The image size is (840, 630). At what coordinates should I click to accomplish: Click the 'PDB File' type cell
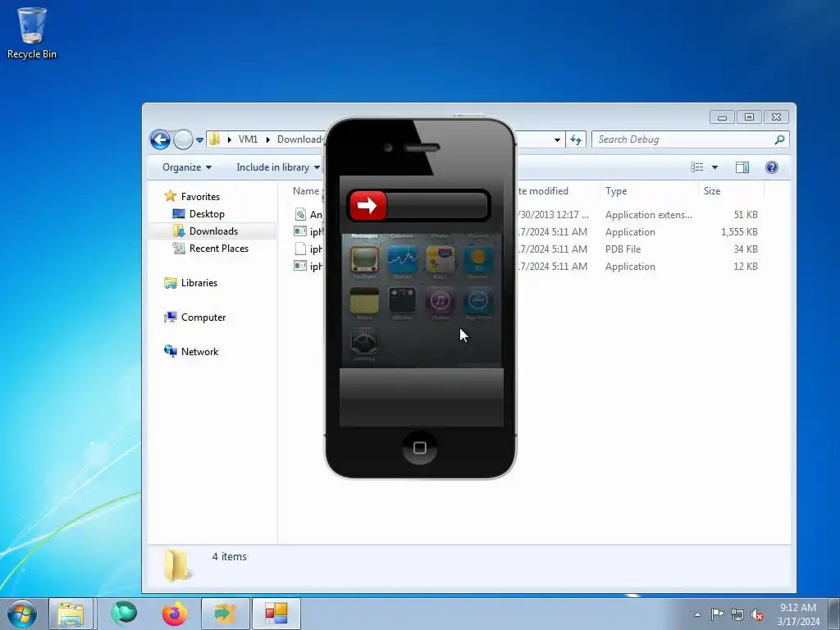[x=623, y=249]
